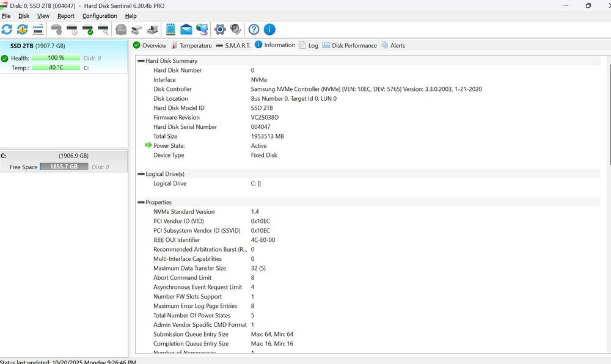The height and width of the screenshot is (364, 611).
Task: Click the disk panel list toolbar icon
Action: pos(38,29)
